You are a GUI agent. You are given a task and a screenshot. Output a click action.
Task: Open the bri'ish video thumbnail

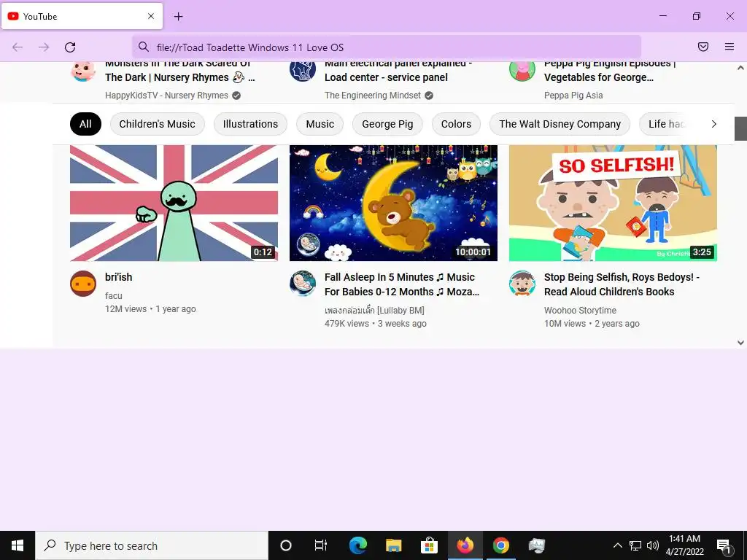pyautogui.click(x=174, y=203)
